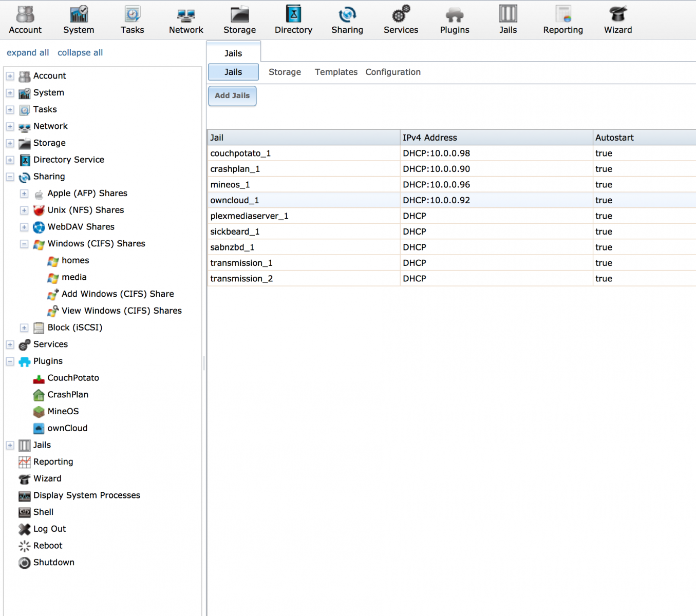Click the expand all link
This screenshot has height=616, width=696.
28,52
